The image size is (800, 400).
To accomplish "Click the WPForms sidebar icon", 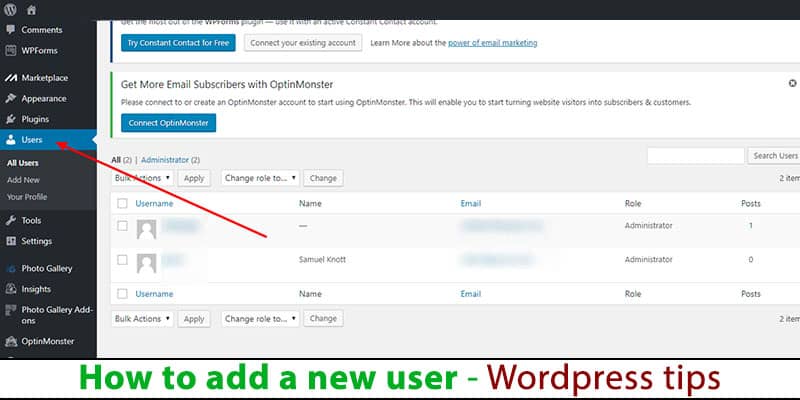I will [x=11, y=51].
